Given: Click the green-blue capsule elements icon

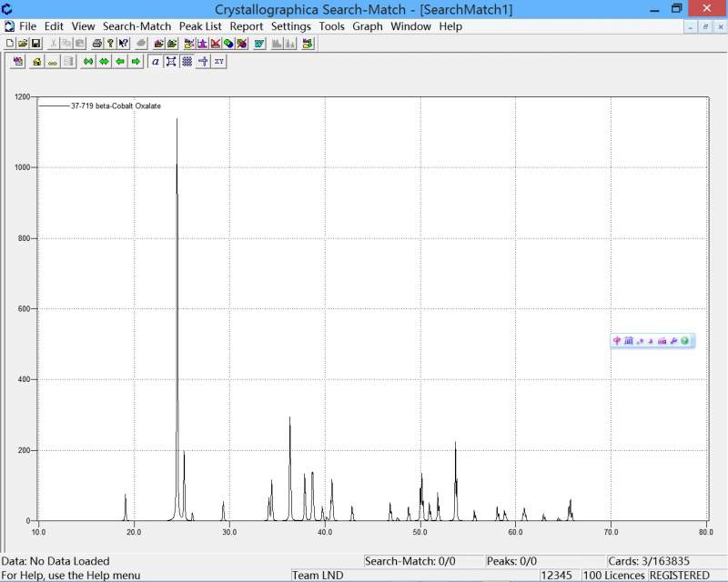Looking at the screenshot, I should coord(228,44).
